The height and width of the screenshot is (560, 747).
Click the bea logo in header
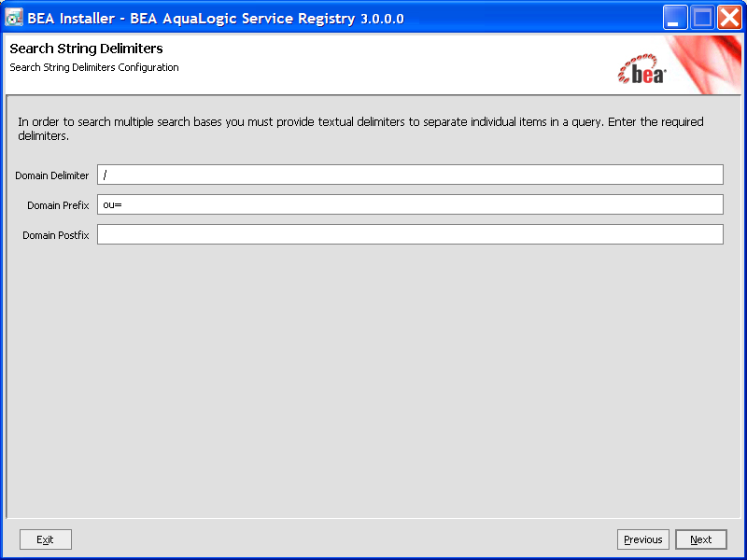641,69
